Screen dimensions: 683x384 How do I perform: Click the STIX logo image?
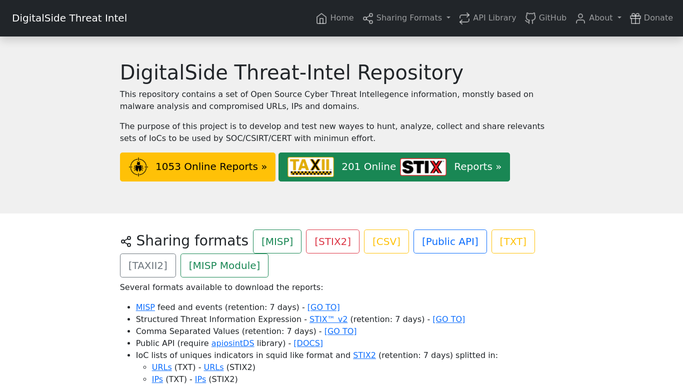point(423,167)
